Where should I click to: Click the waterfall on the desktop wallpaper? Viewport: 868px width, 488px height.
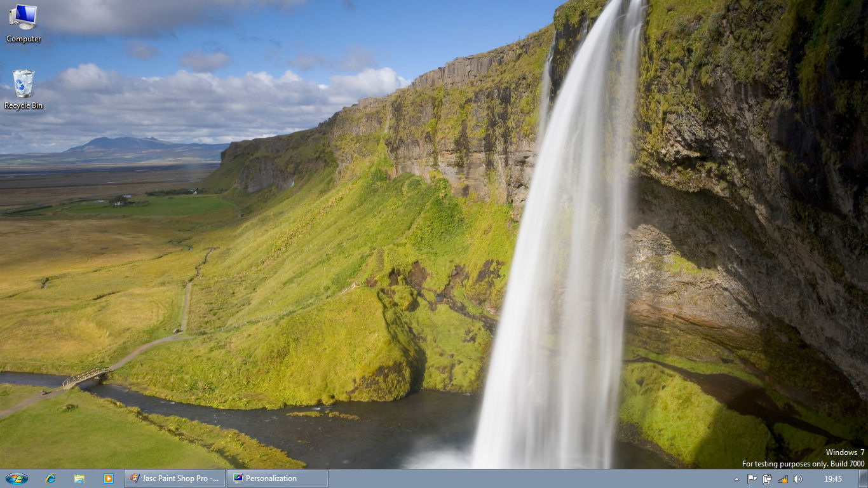click(x=559, y=286)
